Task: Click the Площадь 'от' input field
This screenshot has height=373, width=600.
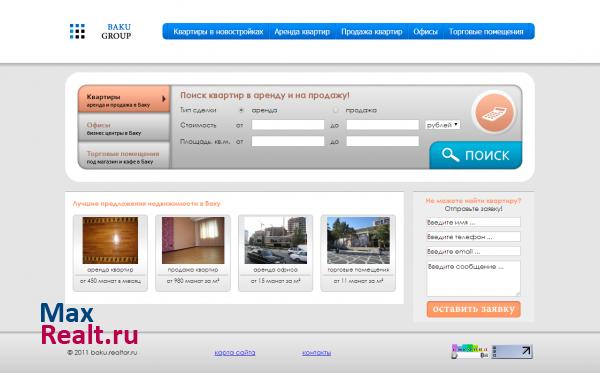Action: pos(288,141)
